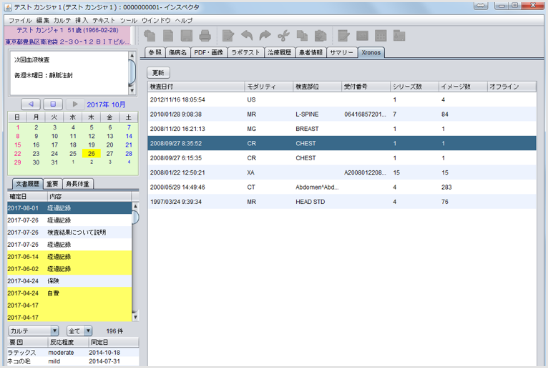548x368 pixels.
Task: Click the memo area vertical scrollbar
Action: tap(132, 73)
